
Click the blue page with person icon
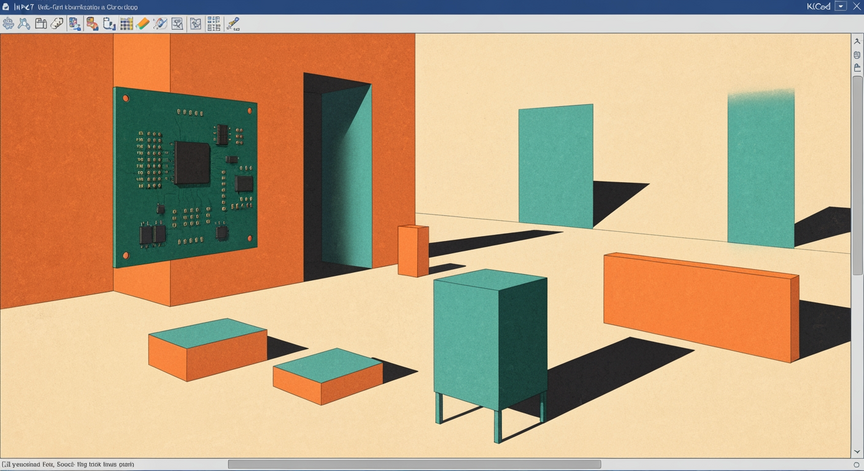pos(75,24)
